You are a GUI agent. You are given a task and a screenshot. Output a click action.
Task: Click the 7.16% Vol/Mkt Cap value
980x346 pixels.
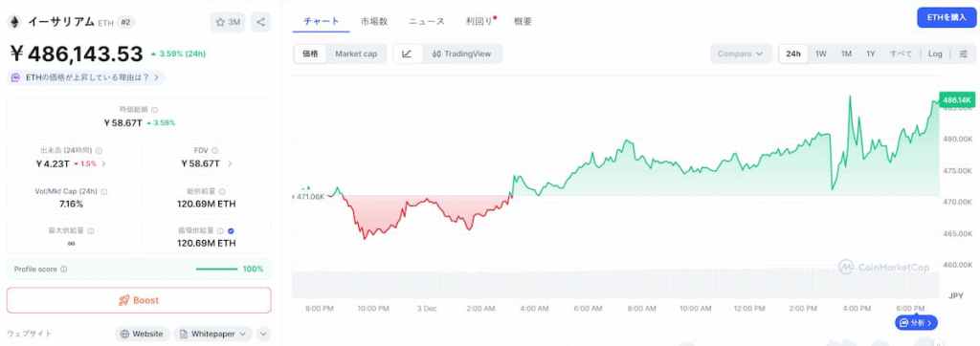[71, 205]
